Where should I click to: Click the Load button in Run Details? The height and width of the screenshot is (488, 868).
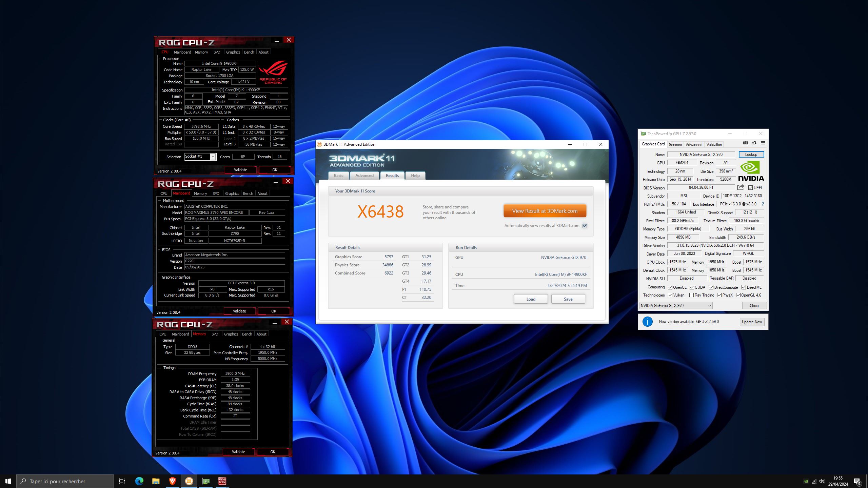click(531, 299)
